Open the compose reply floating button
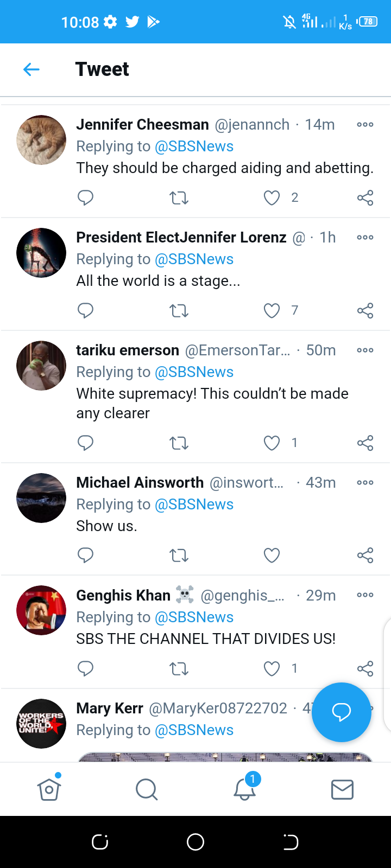 (x=342, y=712)
